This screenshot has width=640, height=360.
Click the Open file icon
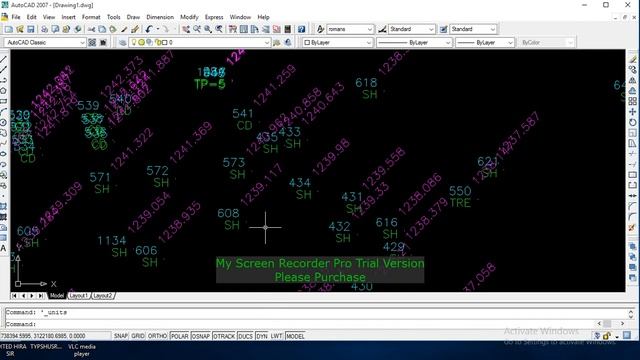[x=20, y=29]
